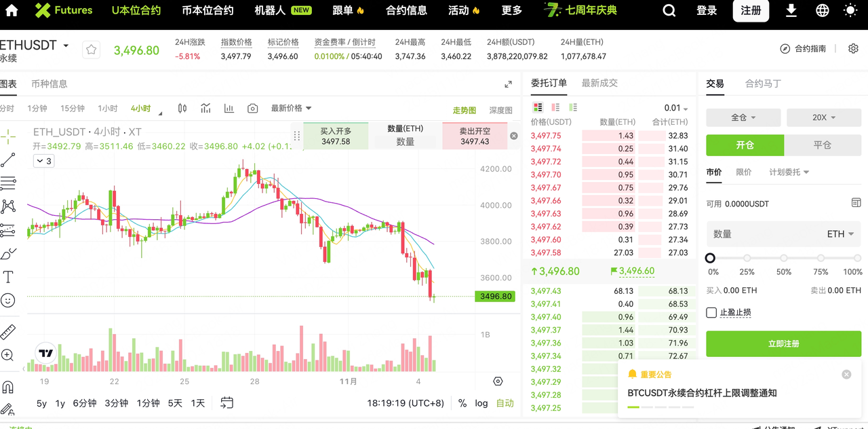Open the ETHUSDT pair dropdown
868x429 pixels.
(66, 46)
